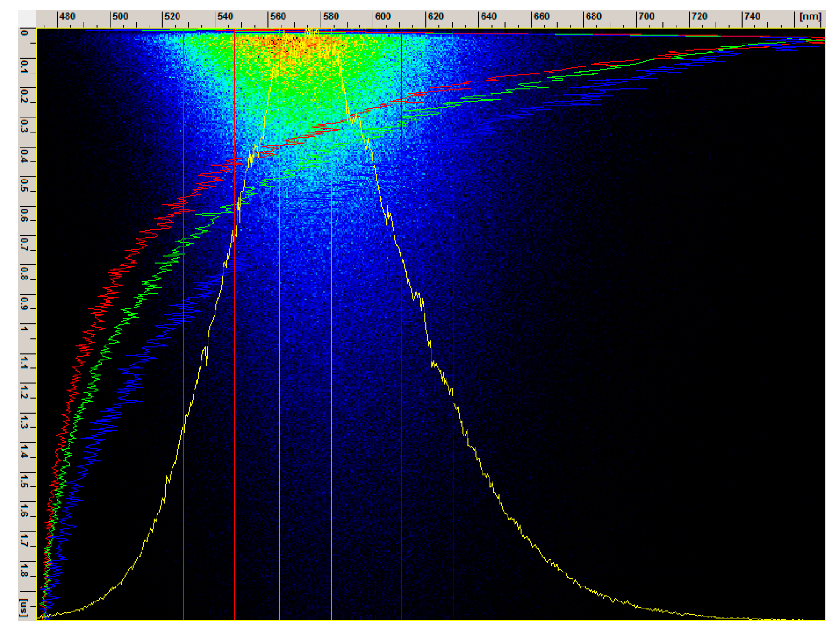Click the [nm] unit label
This screenshot has width=840, height=634.
[810, 17]
